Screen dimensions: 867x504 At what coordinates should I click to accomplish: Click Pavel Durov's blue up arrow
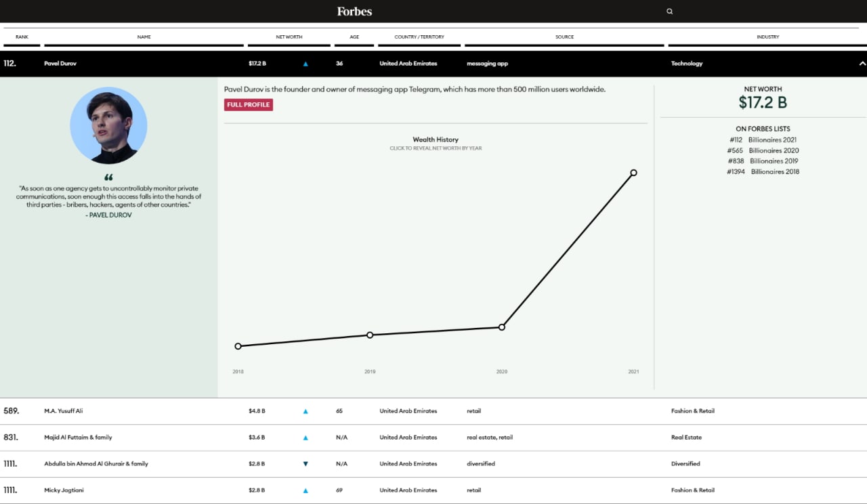tap(305, 64)
